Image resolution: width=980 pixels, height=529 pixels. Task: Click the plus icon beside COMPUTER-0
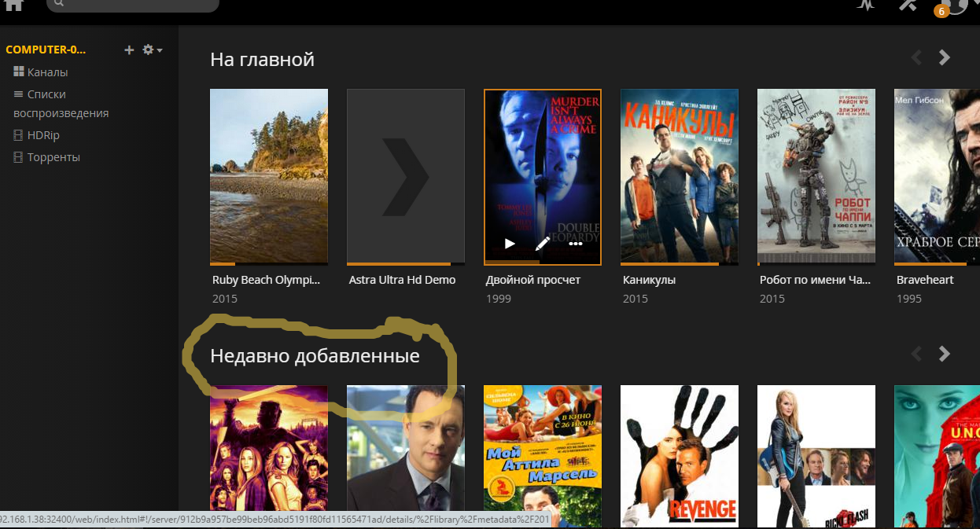point(130,50)
